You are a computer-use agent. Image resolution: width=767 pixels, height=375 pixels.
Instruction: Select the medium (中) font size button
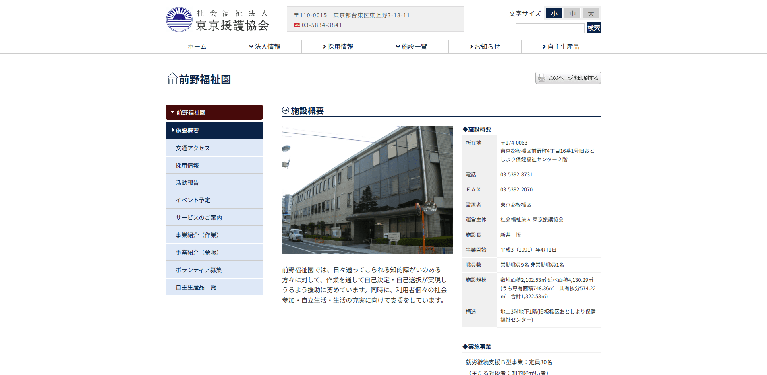click(x=572, y=13)
